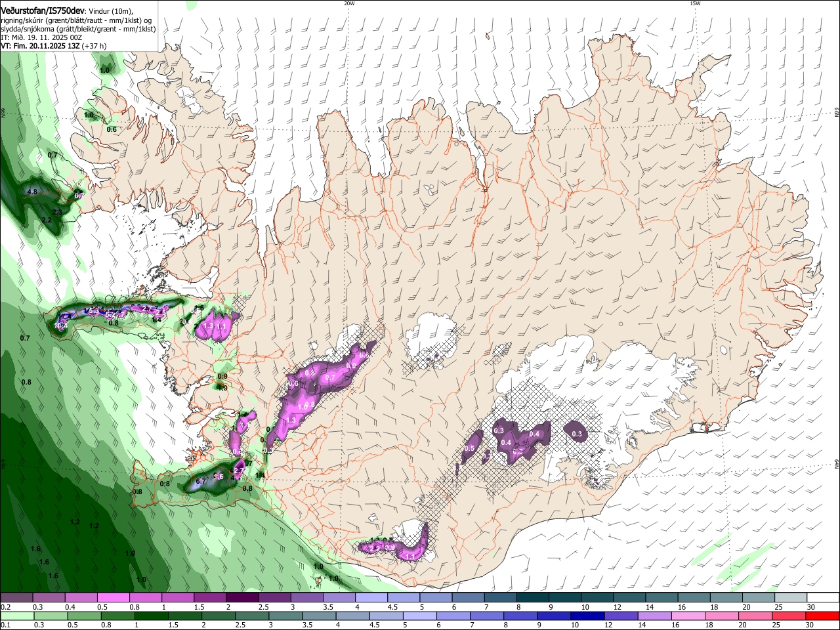Pick the upper legend swatch between 25 and 30
Screen dimensions: 840x630
(x=791, y=597)
